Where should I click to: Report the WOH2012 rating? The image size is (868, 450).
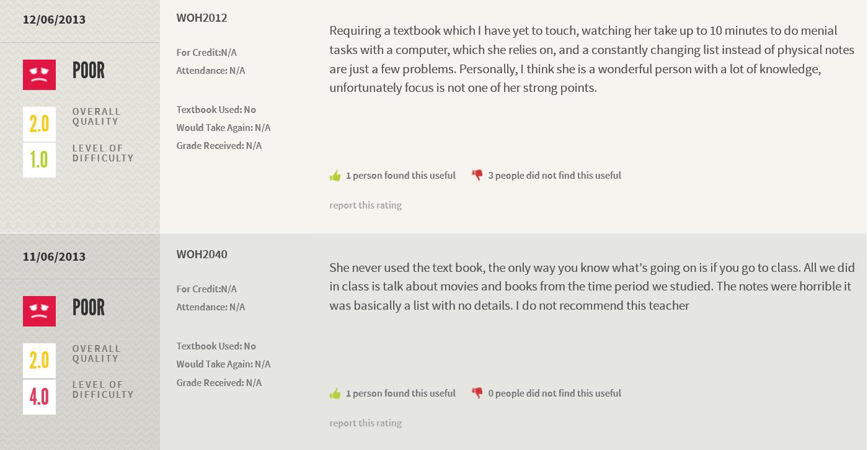point(365,205)
